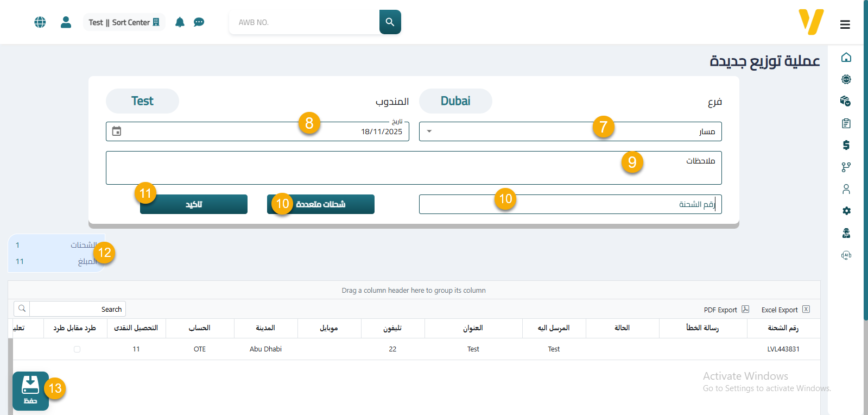Image resolution: width=868 pixels, height=415 pixels.
Task: Open the user profile icon in top bar
Action: 66,22
